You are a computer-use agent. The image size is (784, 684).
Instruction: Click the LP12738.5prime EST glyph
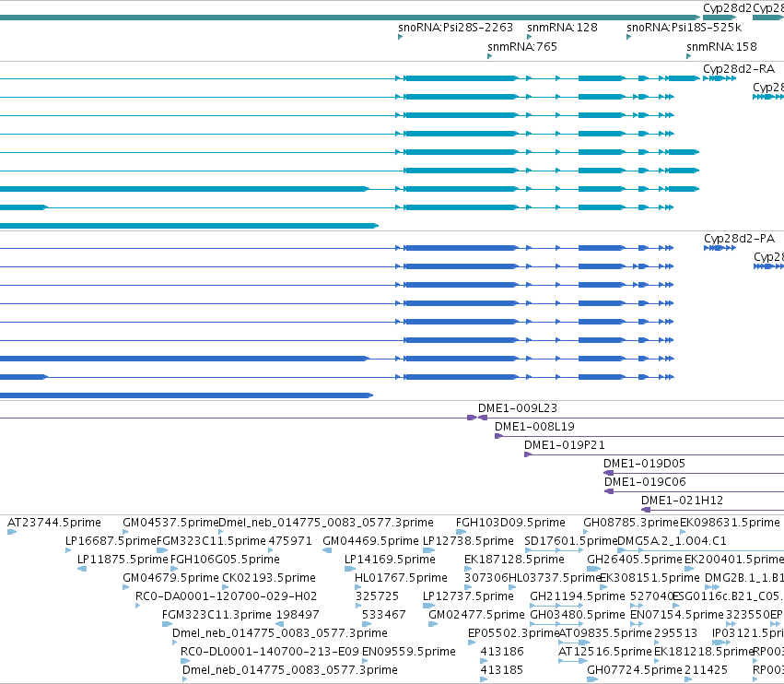429,550
